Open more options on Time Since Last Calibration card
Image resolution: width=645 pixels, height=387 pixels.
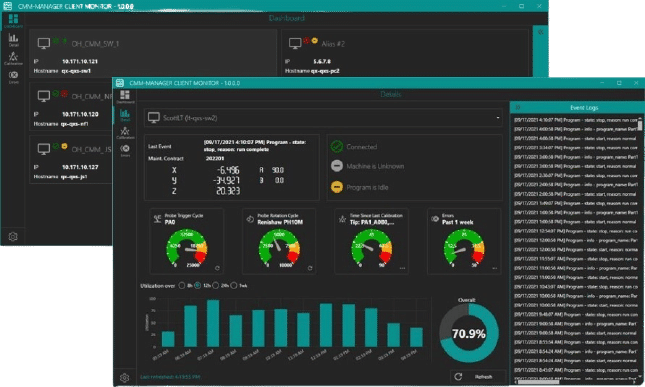click(402, 268)
